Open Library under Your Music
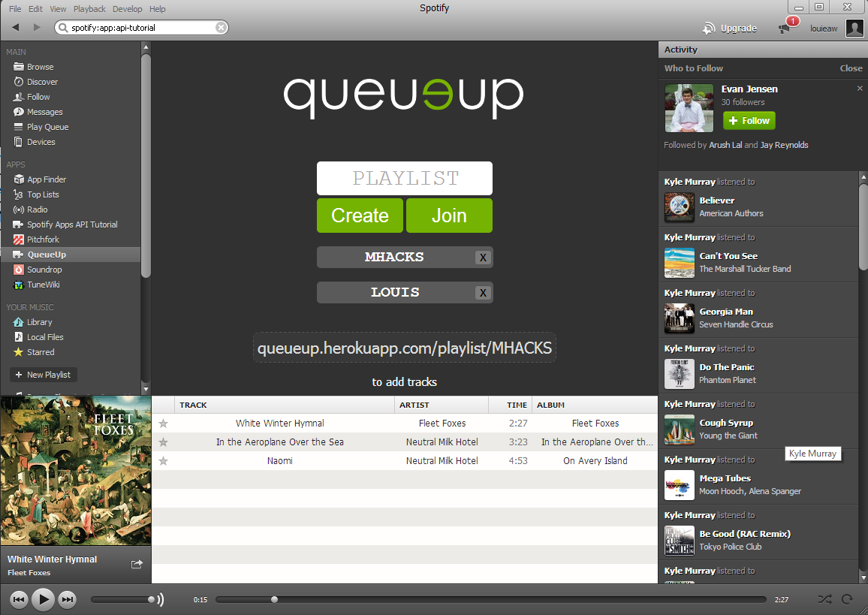This screenshot has height=615, width=868. 39,321
